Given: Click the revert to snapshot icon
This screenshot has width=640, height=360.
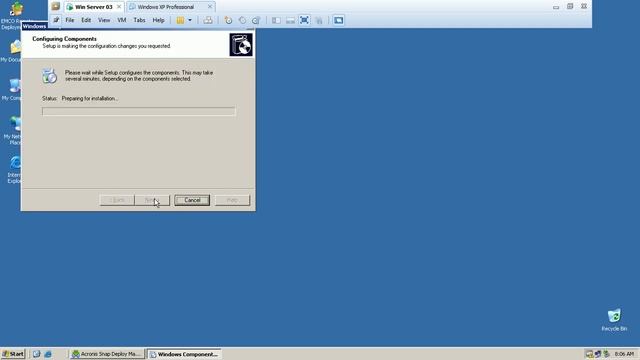Looking at the screenshot, I should (x=242, y=20).
